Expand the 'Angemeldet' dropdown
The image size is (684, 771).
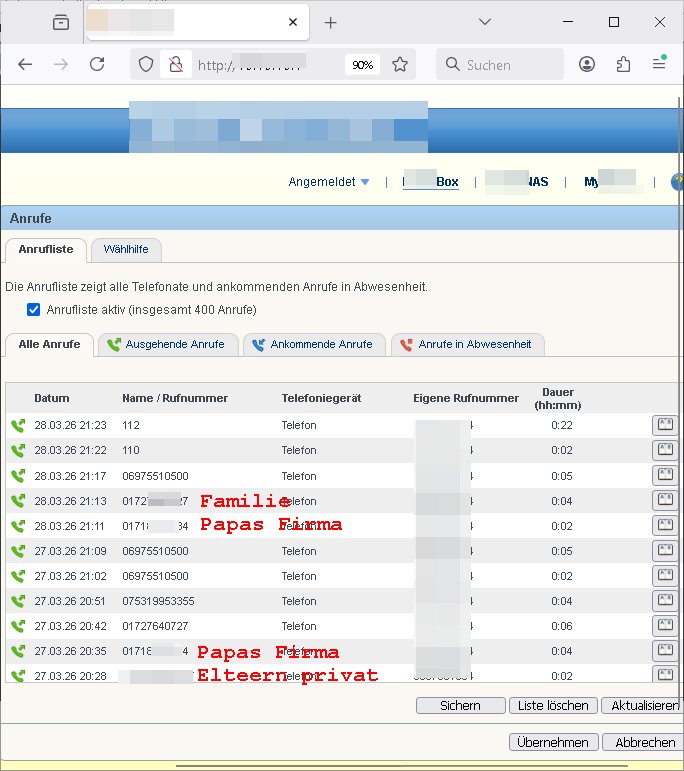329,182
